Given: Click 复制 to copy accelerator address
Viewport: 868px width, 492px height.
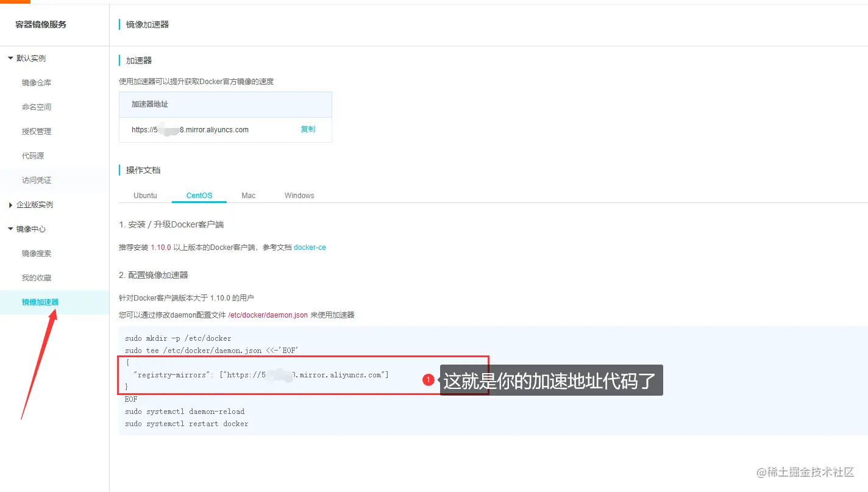Looking at the screenshot, I should pyautogui.click(x=308, y=129).
